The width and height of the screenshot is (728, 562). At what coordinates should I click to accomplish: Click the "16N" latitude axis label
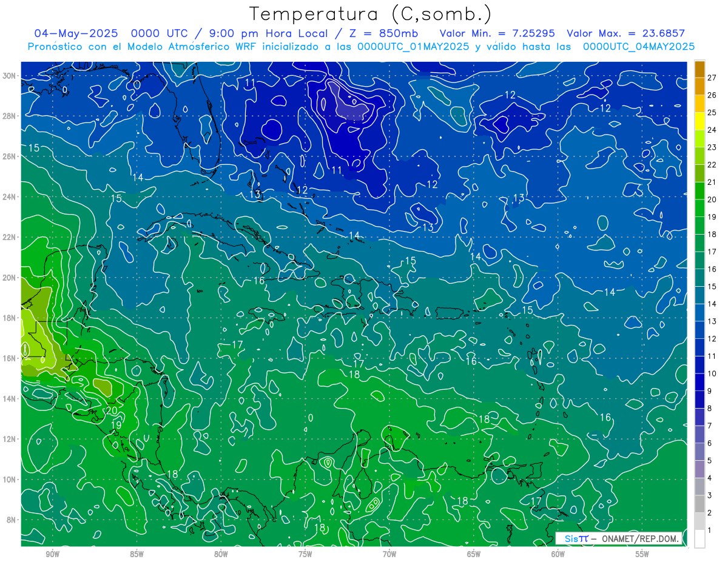pos(10,358)
